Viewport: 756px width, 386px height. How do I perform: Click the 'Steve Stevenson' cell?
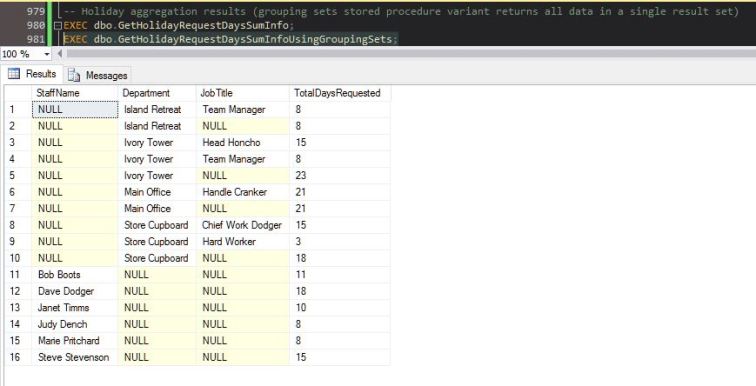[75, 357]
